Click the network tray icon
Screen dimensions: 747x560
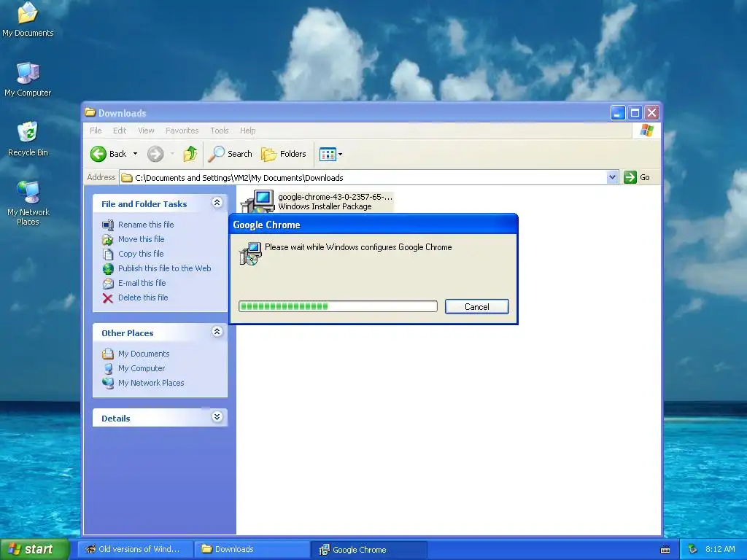point(693,549)
